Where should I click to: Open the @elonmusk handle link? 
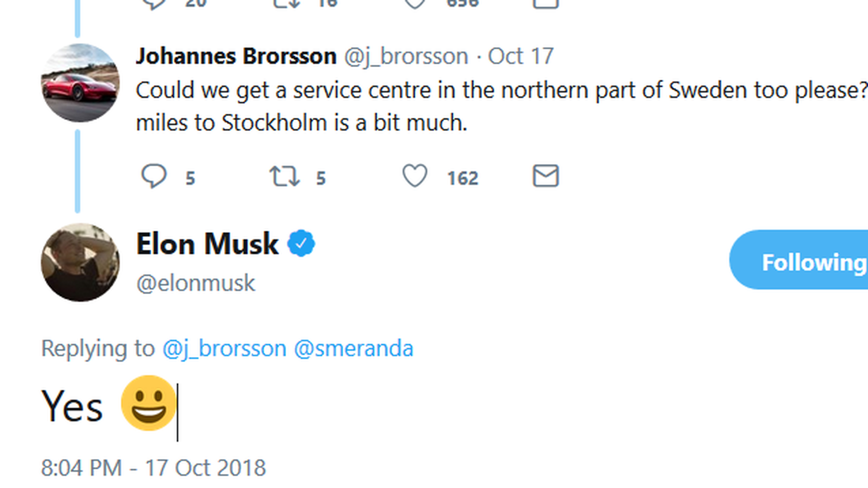pos(195,283)
